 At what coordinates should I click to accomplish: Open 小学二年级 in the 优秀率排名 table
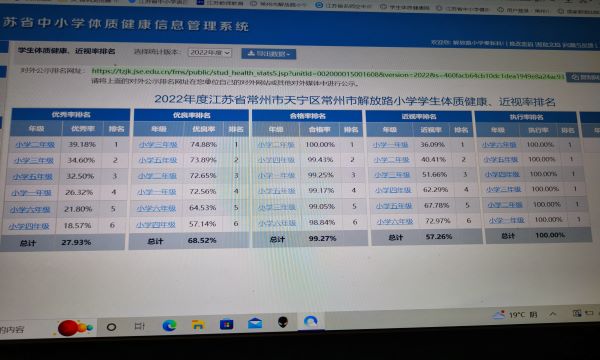click(35, 145)
